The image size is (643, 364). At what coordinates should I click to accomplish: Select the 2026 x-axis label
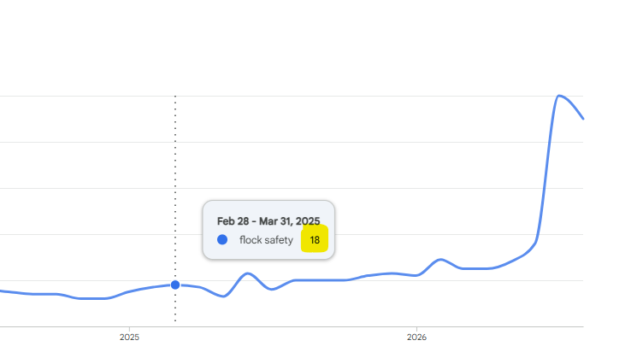click(416, 337)
